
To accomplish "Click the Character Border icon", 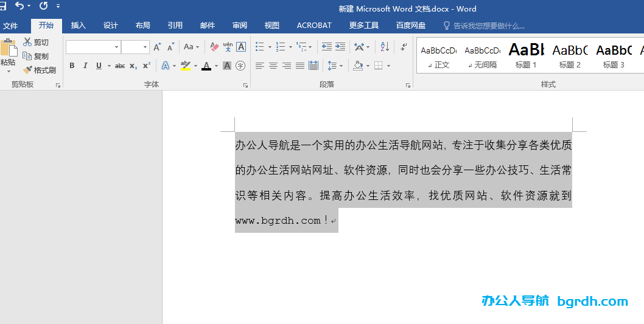I will coord(241,47).
